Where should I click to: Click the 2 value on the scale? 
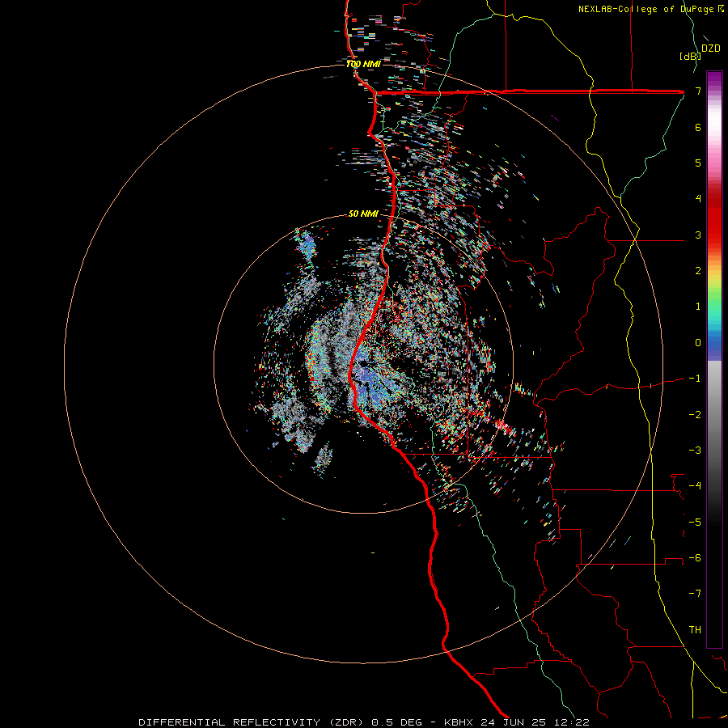point(698,271)
